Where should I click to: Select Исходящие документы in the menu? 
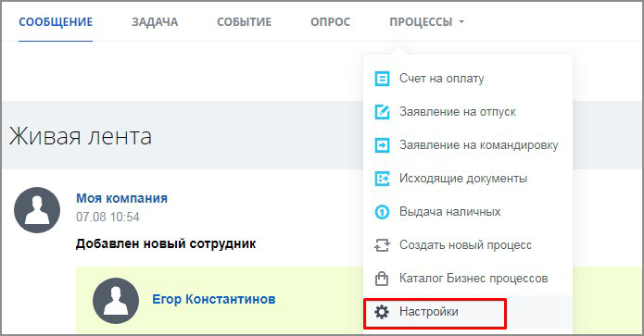(x=468, y=179)
